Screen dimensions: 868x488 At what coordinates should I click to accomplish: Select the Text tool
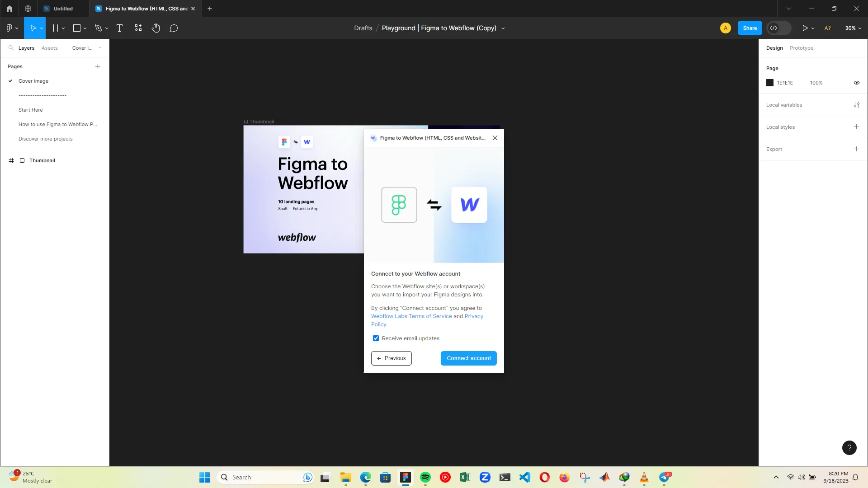119,28
